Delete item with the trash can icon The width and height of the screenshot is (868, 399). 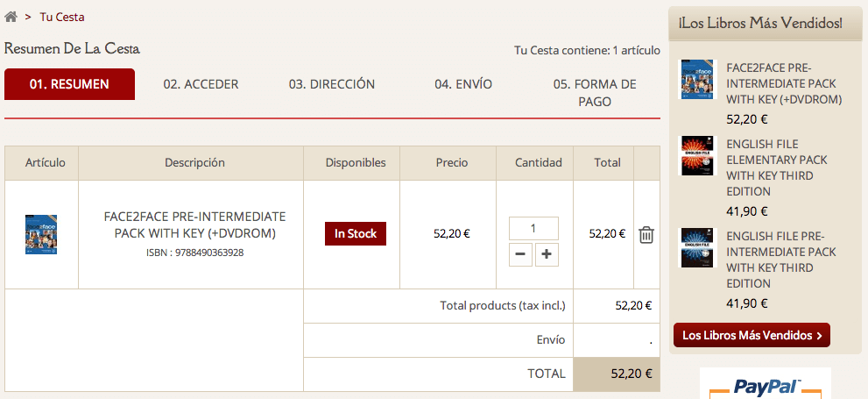[646, 235]
